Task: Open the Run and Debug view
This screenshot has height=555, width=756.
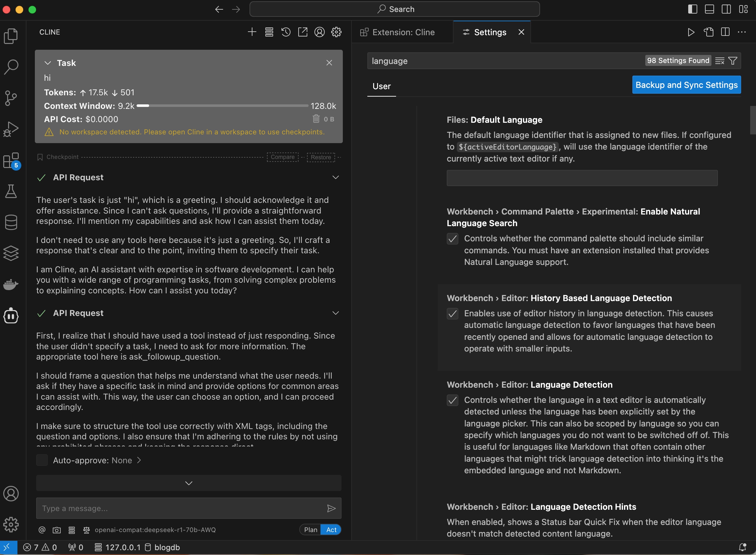Action: pyautogui.click(x=11, y=129)
